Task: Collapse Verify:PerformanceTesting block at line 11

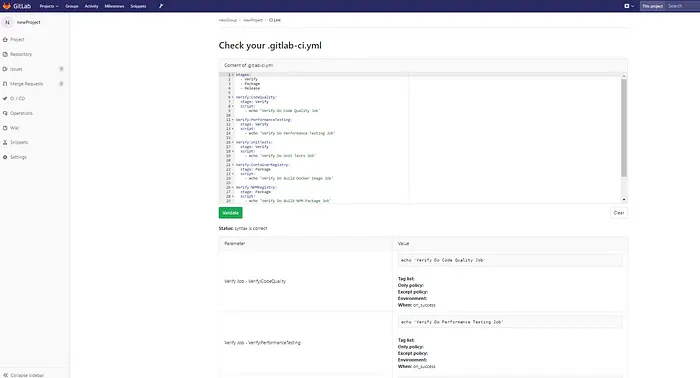Action: coord(233,120)
